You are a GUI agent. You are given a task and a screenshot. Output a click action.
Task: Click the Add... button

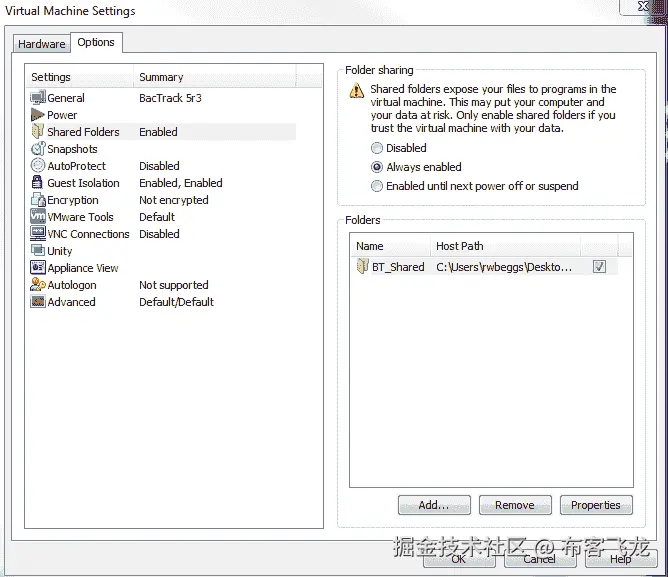(x=434, y=505)
